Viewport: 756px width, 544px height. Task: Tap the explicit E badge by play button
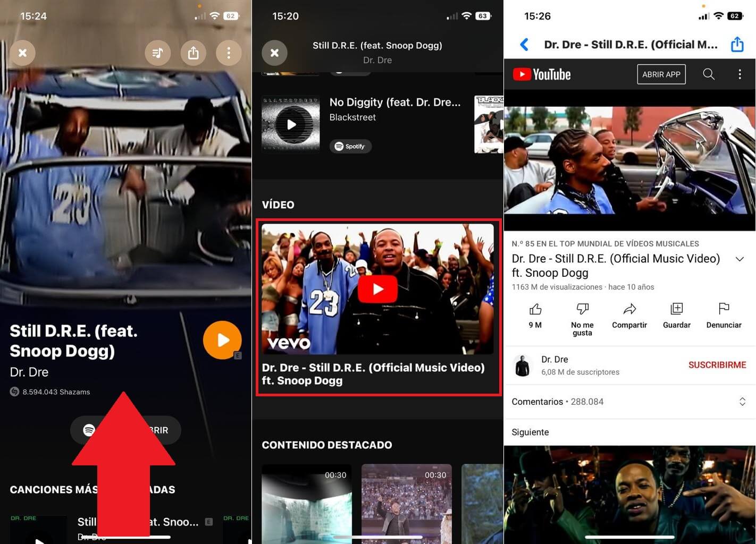[x=238, y=355]
